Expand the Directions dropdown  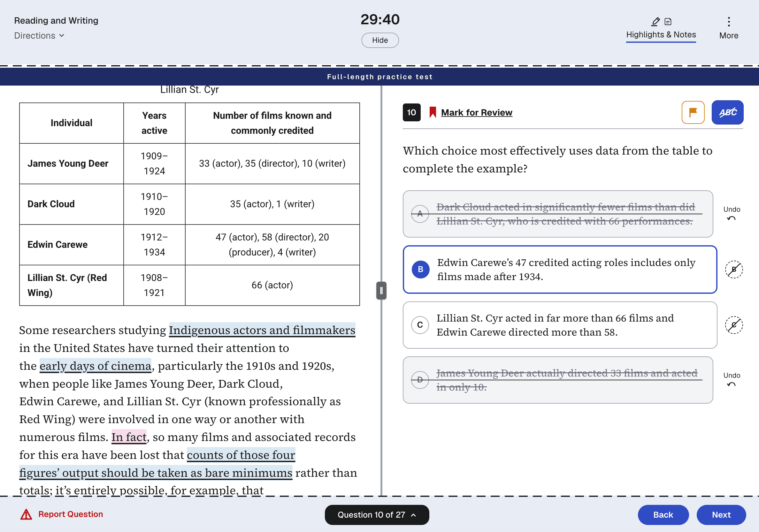pyautogui.click(x=39, y=35)
